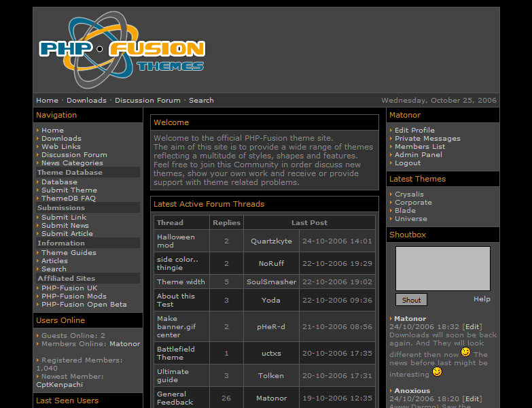532x408 pixels.
Task: Open Web Links in Navigation
Action: (61, 147)
